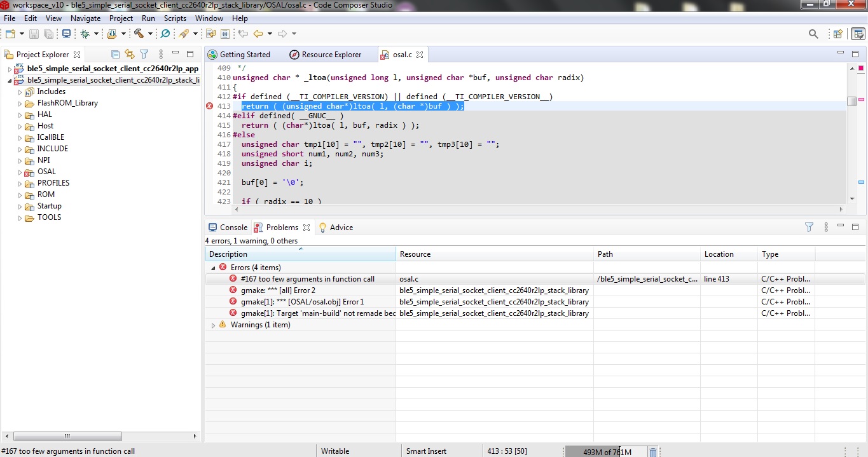Switch to the Console tab
The image size is (868, 457).
[228, 228]
